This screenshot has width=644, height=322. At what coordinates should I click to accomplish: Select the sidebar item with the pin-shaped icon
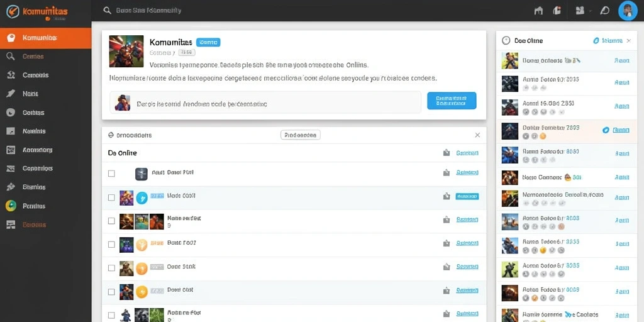(x=45, y=94)
